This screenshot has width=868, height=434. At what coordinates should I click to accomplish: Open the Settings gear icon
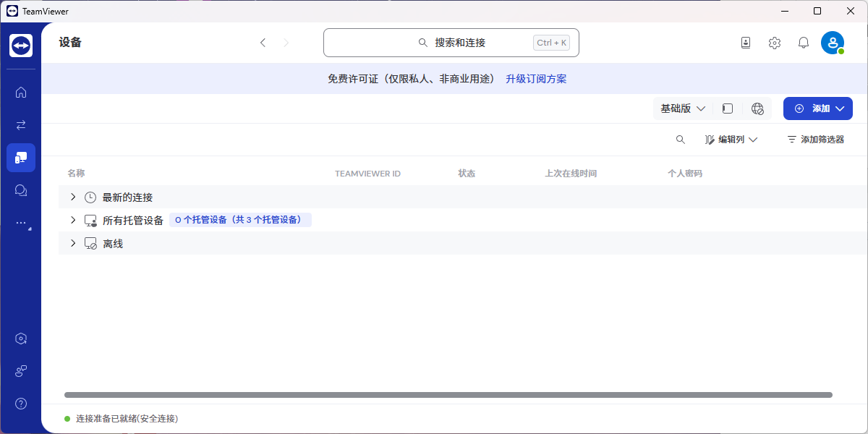tap(775, 43)
